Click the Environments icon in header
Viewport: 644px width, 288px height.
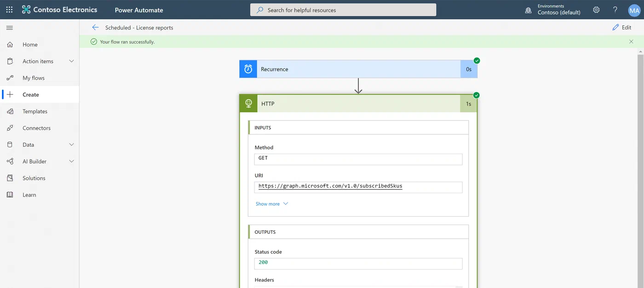tap(529, 10)
